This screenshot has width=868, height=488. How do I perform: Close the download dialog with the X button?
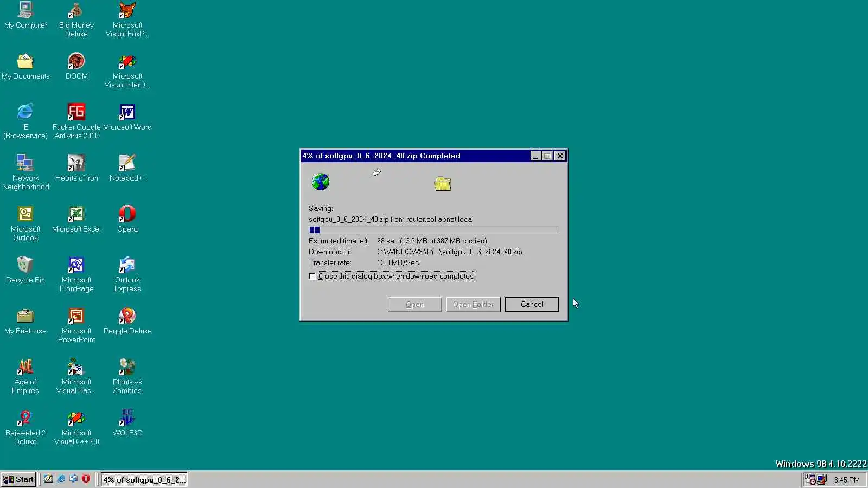tap(560, 156)
